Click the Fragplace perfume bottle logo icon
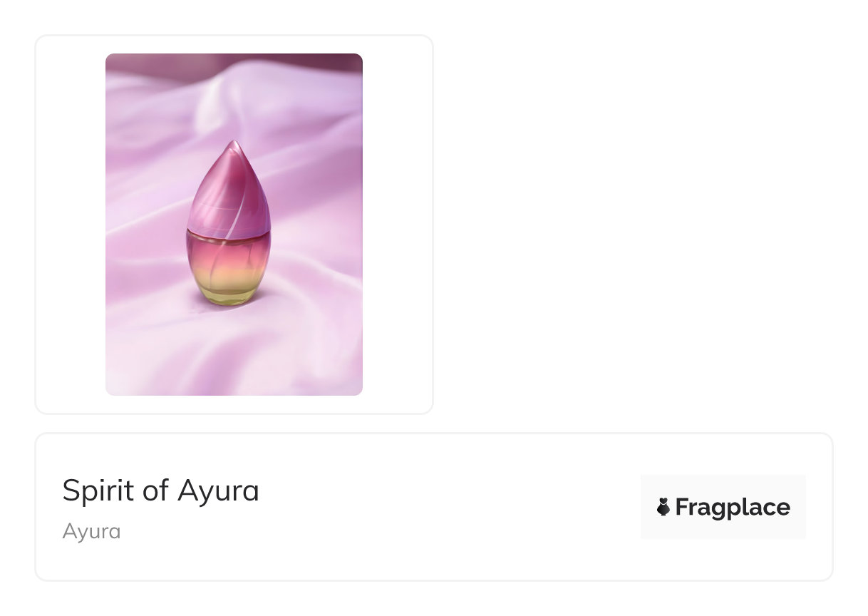This screenshot has width=868, height=616. 663,507
